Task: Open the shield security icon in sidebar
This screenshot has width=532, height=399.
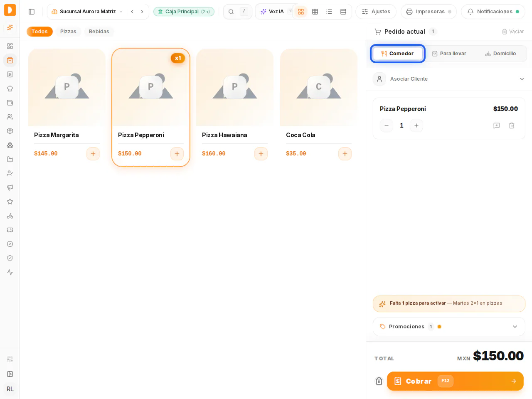Action: coord(10,258)
